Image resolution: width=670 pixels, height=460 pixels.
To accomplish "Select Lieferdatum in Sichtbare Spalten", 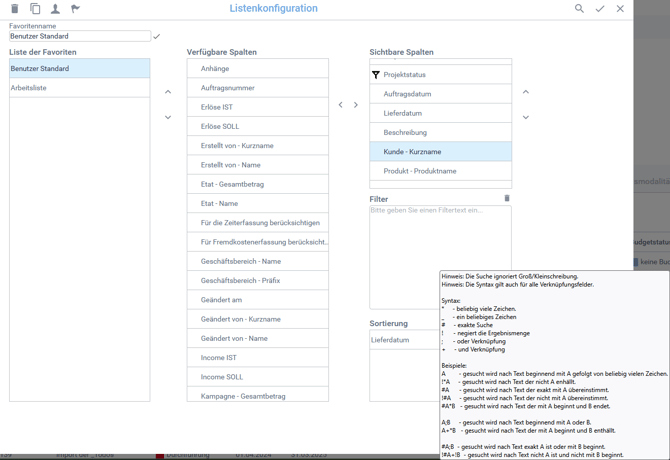I will [x=440, y=113].
